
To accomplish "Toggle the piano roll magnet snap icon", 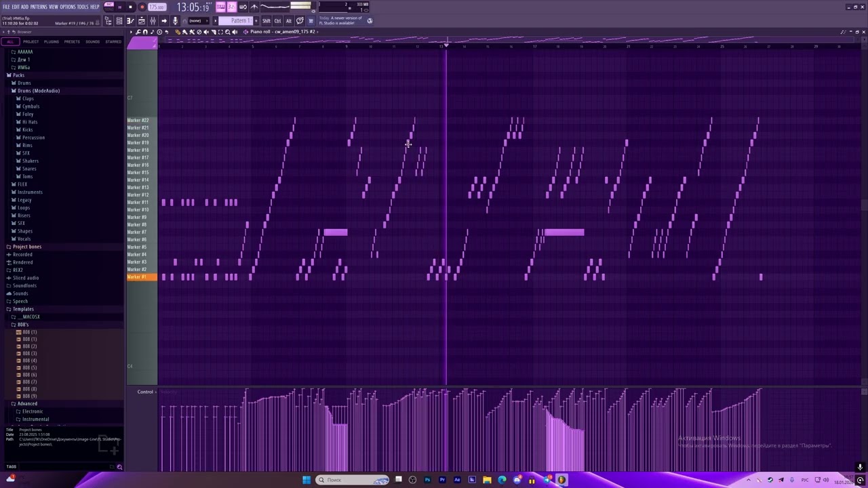I will tap(145, 32).
